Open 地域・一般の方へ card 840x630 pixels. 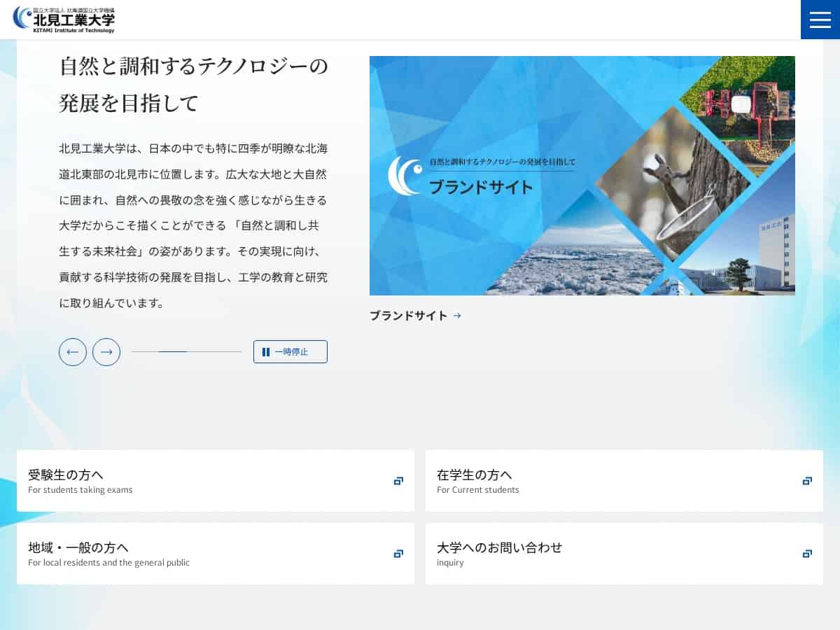[x=216, y=554]
